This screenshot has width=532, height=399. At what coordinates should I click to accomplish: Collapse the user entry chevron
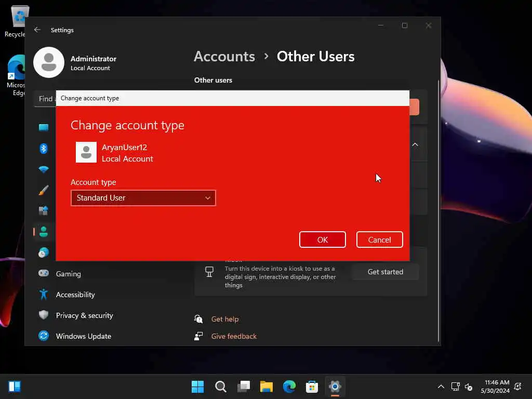click(x=415, y=144)
